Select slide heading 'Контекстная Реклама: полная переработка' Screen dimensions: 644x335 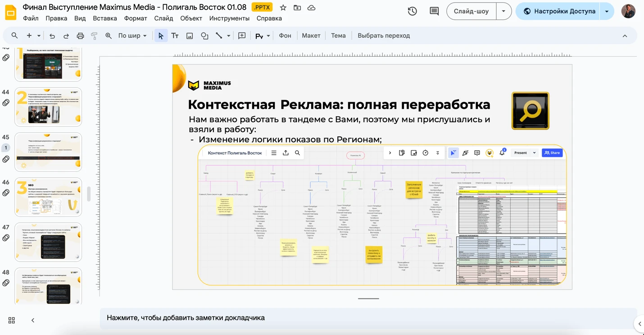[x=339, y=104]
